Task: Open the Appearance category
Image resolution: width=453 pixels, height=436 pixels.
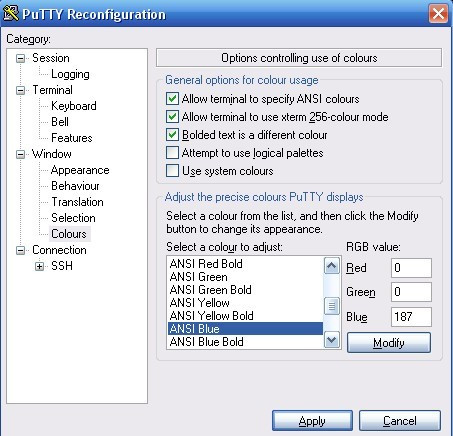Action: coord(80,170)
